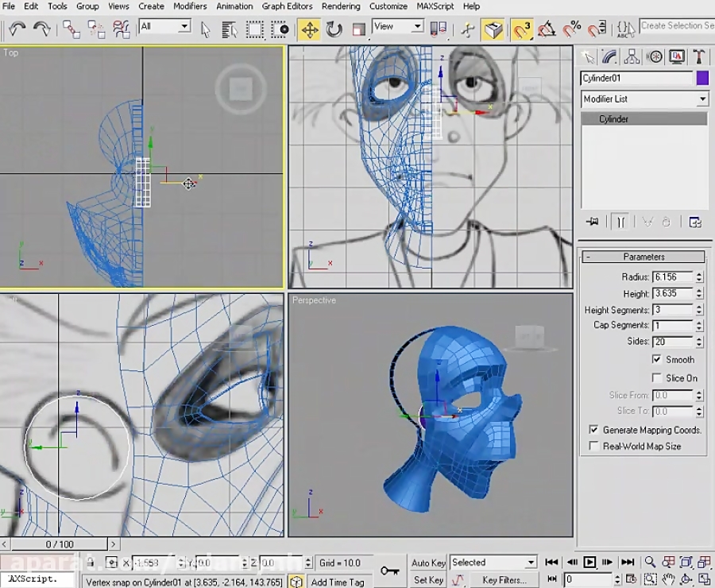Image resolution: width=715 pixels, height=588 pixels.
Task: Toggle the 3D Snaps icon
Action: (x=520, y=27)
